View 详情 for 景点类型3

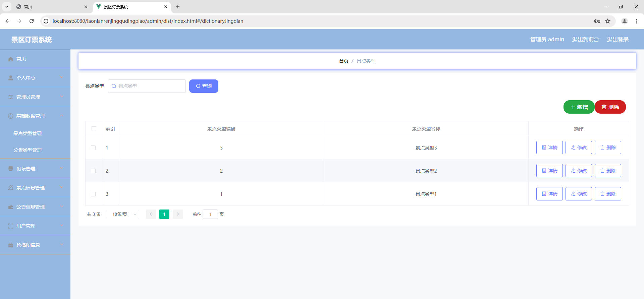tap(549, 147)
